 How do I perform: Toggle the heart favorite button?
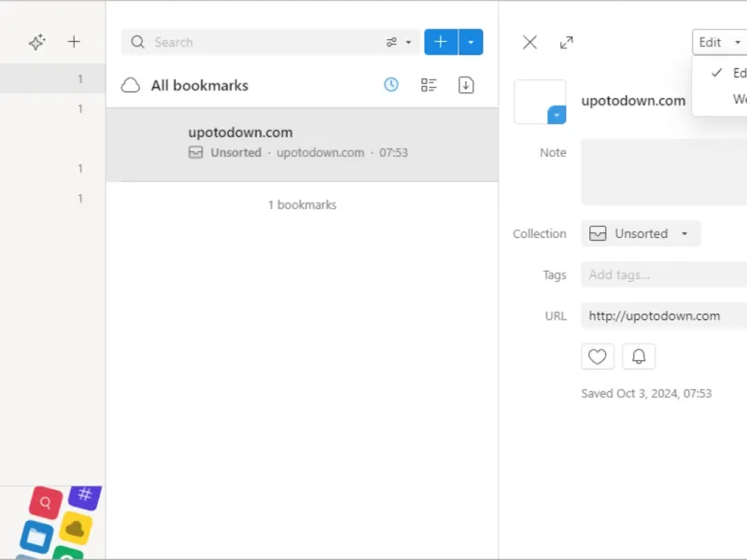598,357
